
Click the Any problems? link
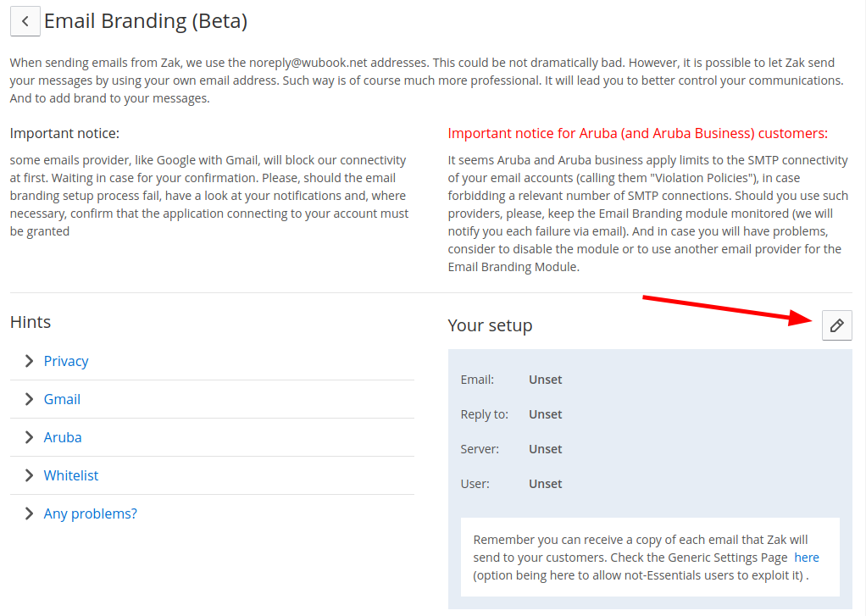pos(90,513)
